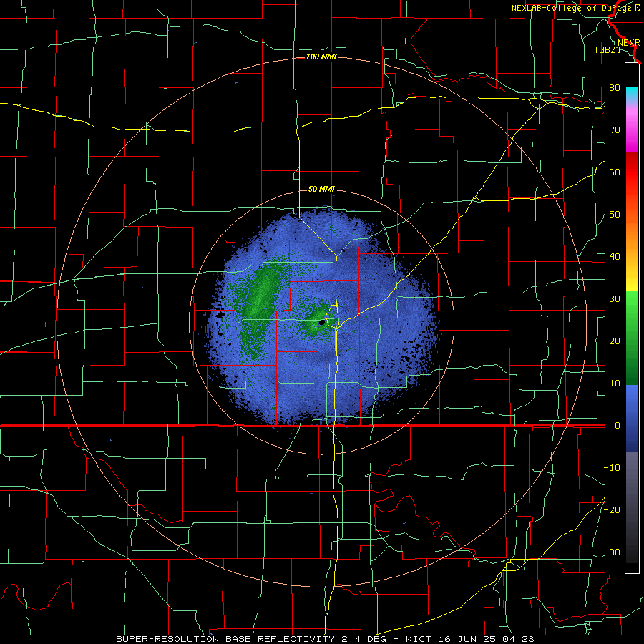This screenshot has height=644, width=644.
Task: Click the -30 value on the dBZ scale
Action: 612,552
